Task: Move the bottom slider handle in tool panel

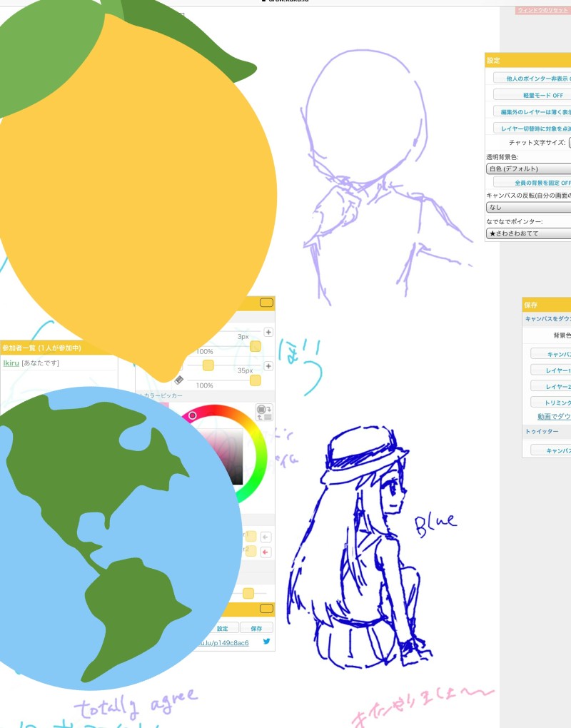Action: click(x=248, y=593)
